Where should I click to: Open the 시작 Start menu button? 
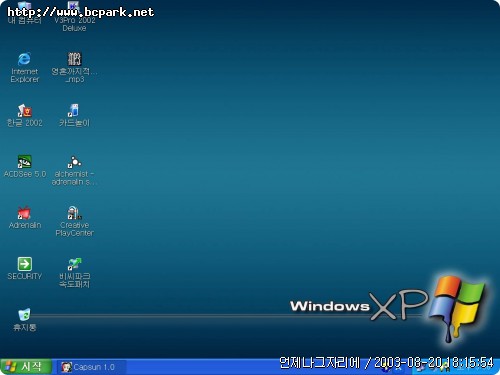[26, 367]
